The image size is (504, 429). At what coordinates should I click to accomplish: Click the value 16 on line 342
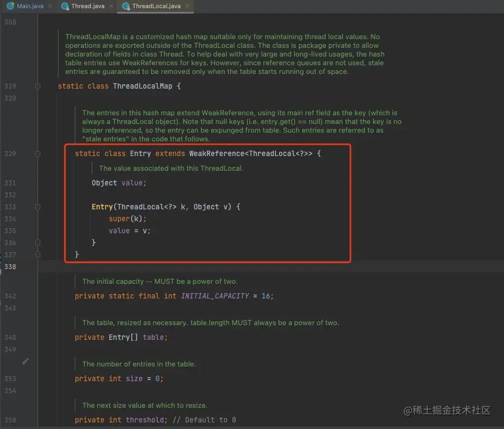[266, 296]
